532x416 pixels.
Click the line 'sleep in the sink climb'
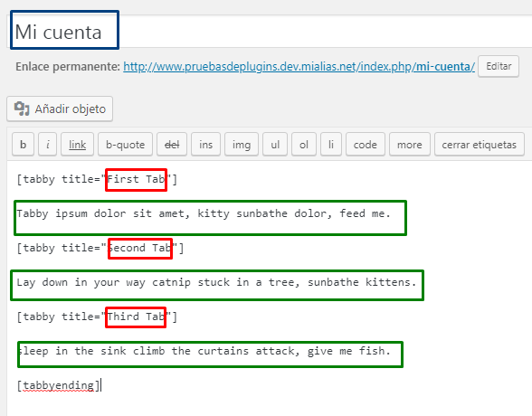pos(204,351)
